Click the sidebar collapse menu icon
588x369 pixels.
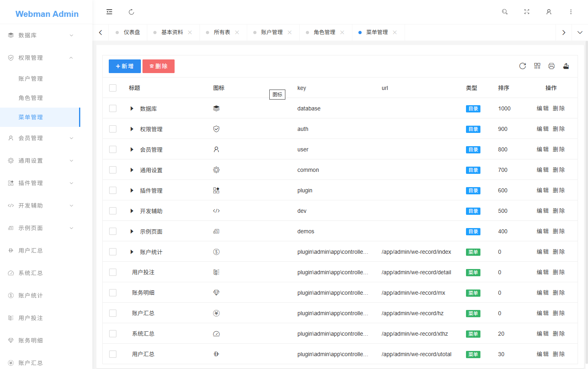click(x=109, y=12)
